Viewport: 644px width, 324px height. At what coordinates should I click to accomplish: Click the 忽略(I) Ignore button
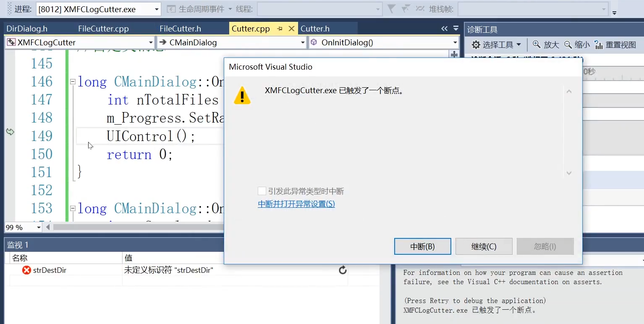(545, 246)
